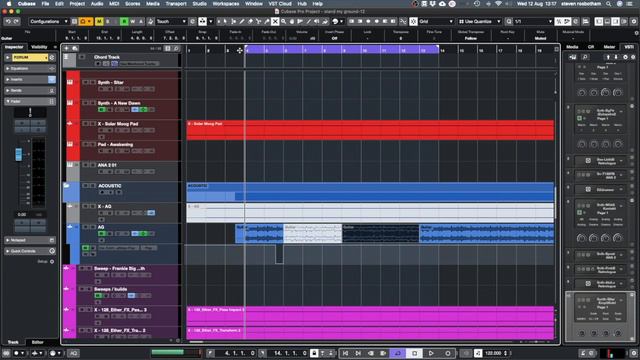Open the Grid snap type dropdown

pyautogui.click(x=436, y=21)
